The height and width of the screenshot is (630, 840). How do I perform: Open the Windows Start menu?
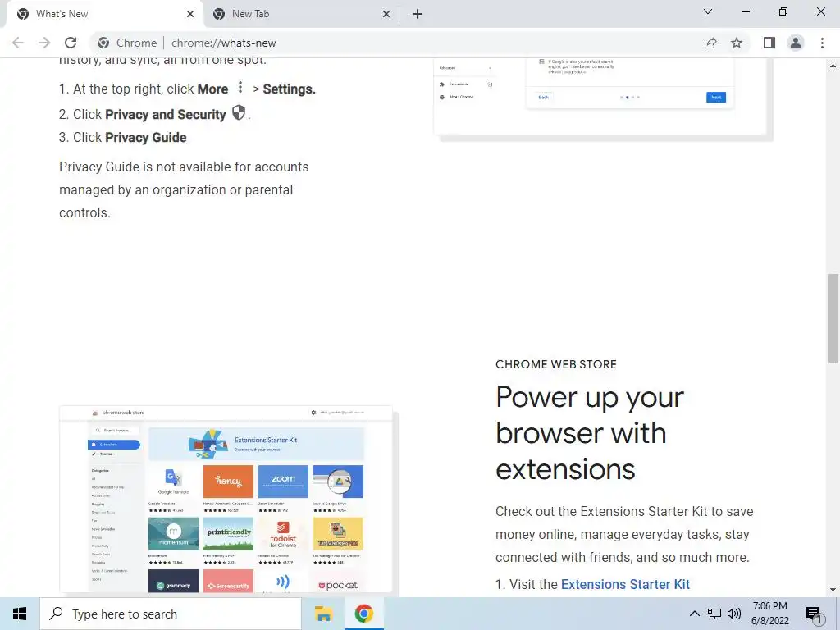[x=20, y=614]
